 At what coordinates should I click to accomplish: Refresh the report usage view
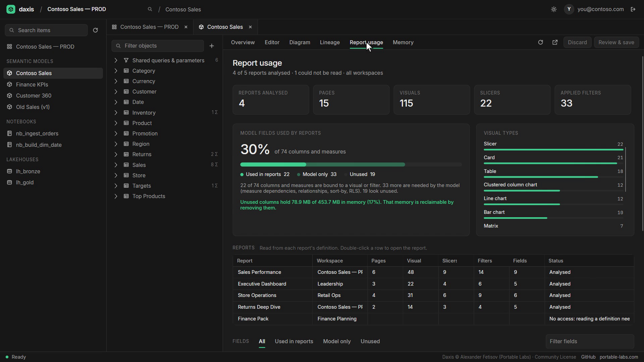click(540, 42)
